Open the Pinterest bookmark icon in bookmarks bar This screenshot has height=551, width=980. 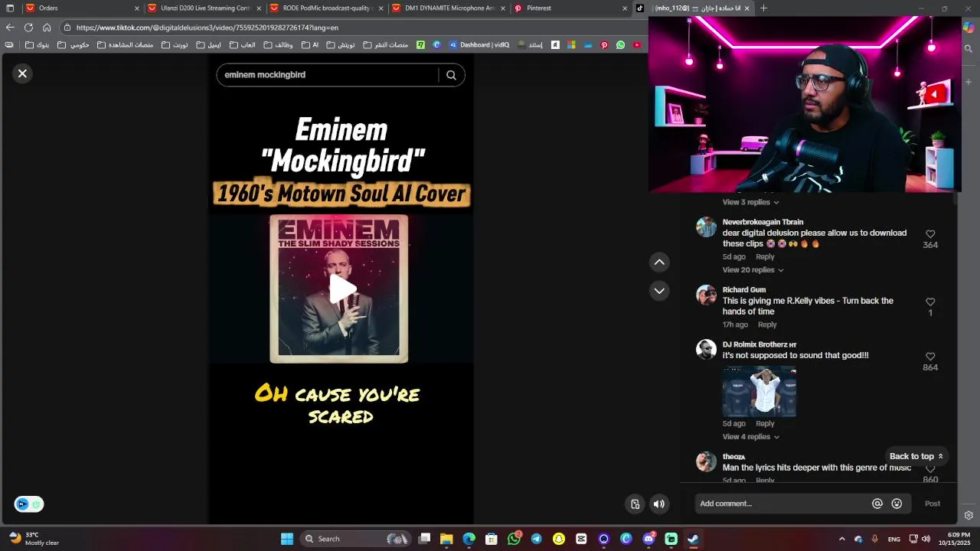[604, 45]
